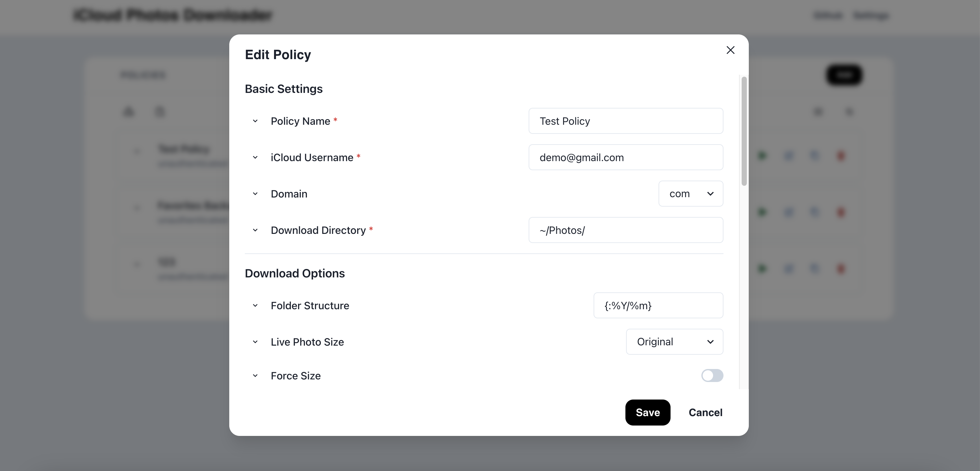This screenshot has height=471, width=980.
Task: Click the red delete icon on the last policy
Action: coord(841,268)
